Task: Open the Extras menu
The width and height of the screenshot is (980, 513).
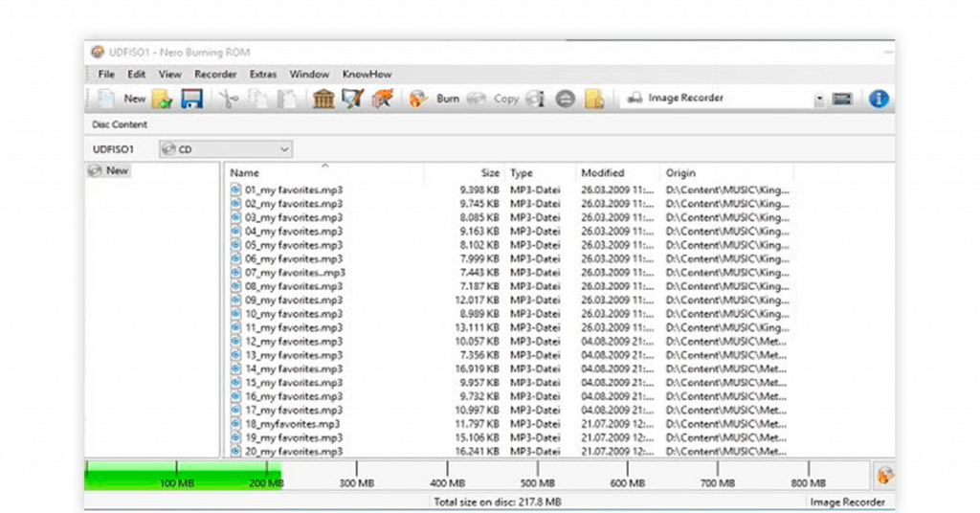Action: (x=263, y=74)
